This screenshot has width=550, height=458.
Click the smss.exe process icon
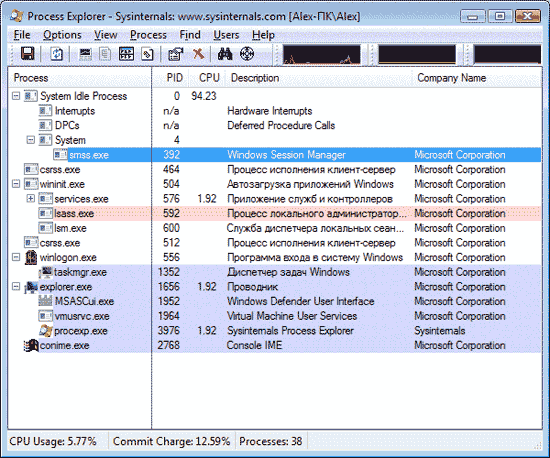pos(60,155)
